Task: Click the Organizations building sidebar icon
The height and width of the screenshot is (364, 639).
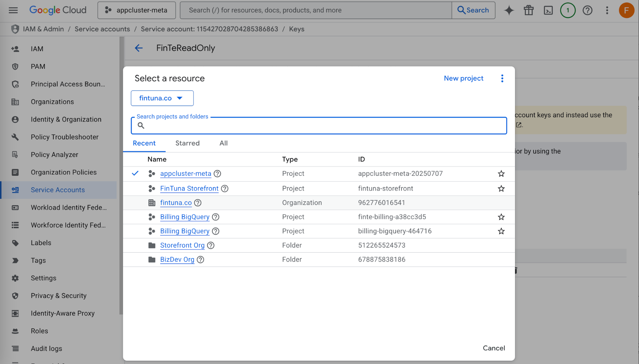Action: (x=15, y=102)
